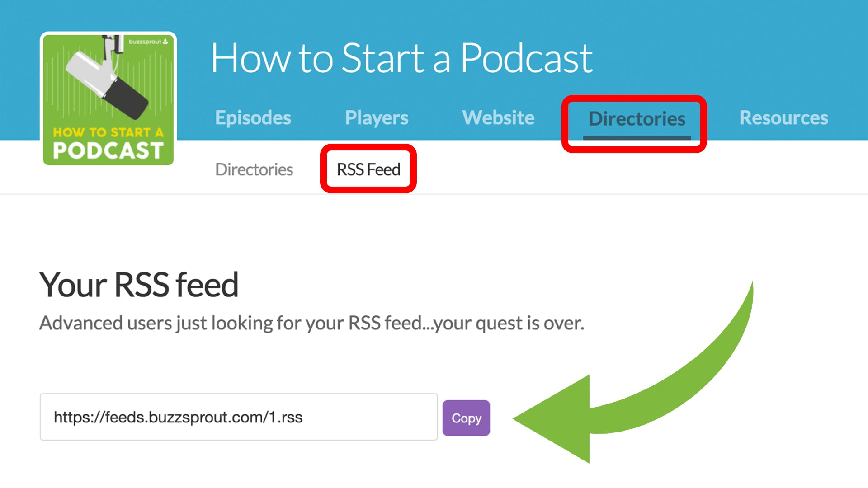868x488 pixels.
Task: Click the RSS feed URL input field
Action: point(238,417)
